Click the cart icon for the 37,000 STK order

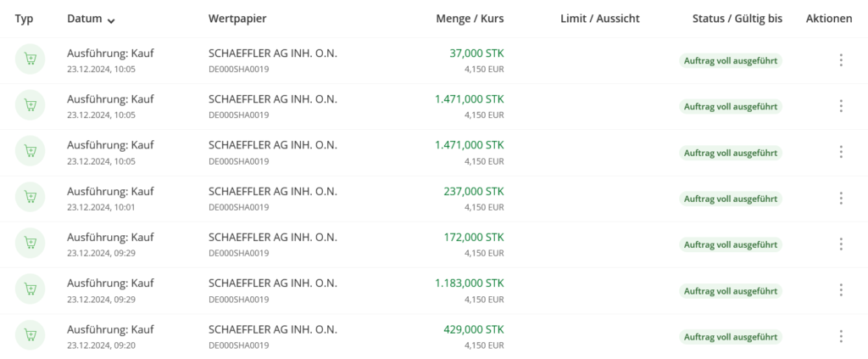tap(30, 59)
